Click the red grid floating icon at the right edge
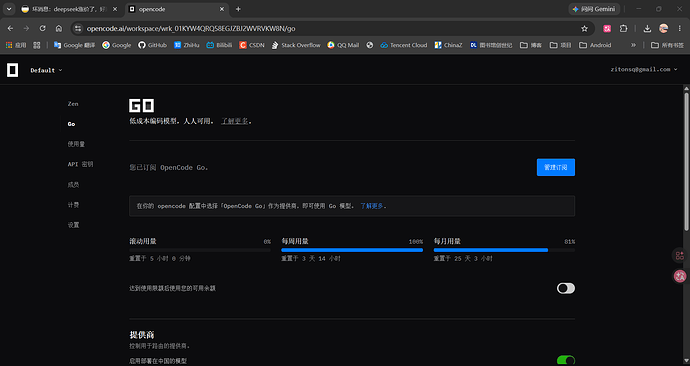The image size is (690, 366). (680, 256)
